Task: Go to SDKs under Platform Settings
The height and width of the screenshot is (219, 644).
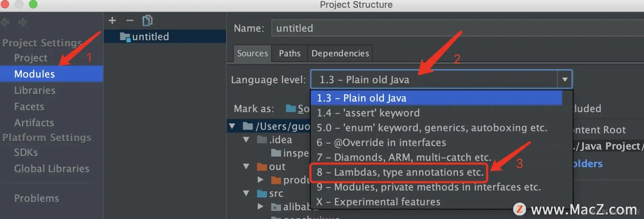Action: click(26, 152)
